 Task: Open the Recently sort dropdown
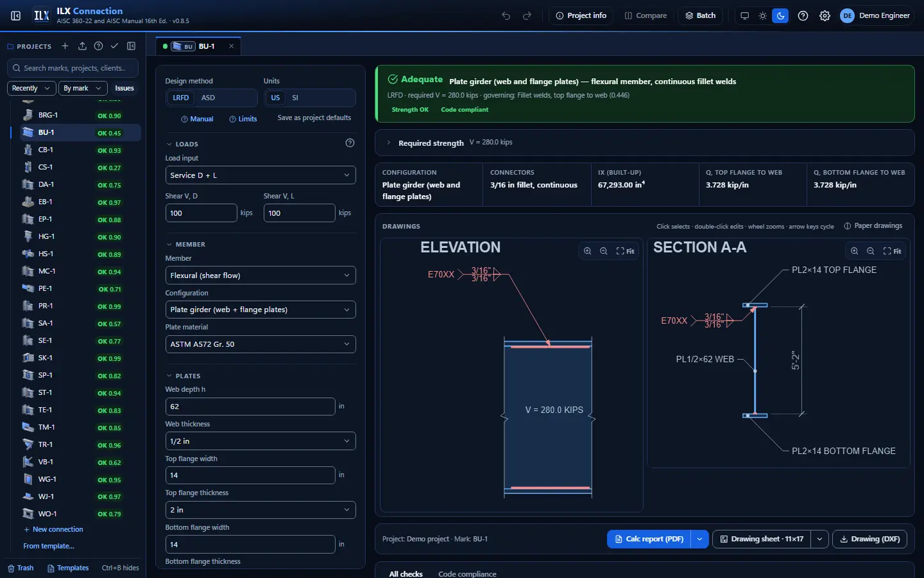click(31, 88)
